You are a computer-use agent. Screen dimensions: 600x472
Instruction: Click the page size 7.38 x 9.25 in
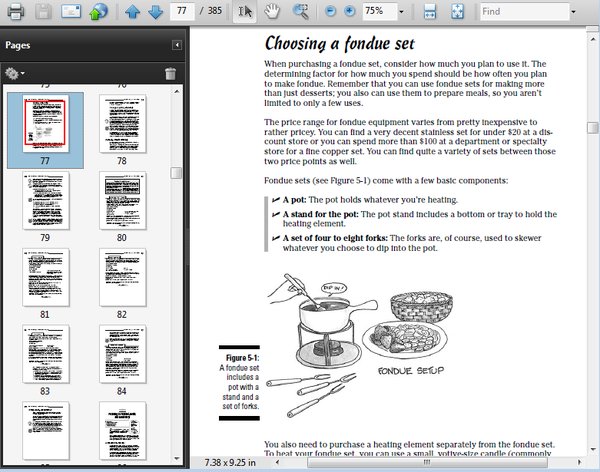(x=230, y=462)
